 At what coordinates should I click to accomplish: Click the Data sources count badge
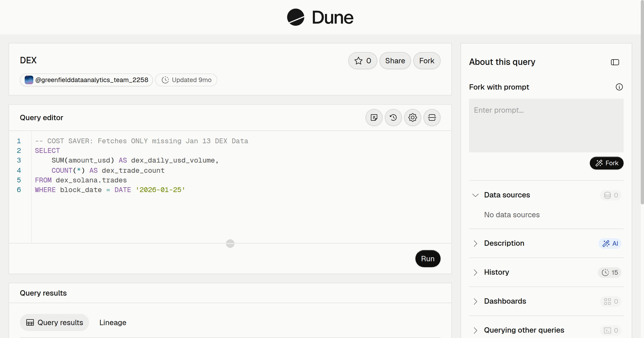pos(611,195)
